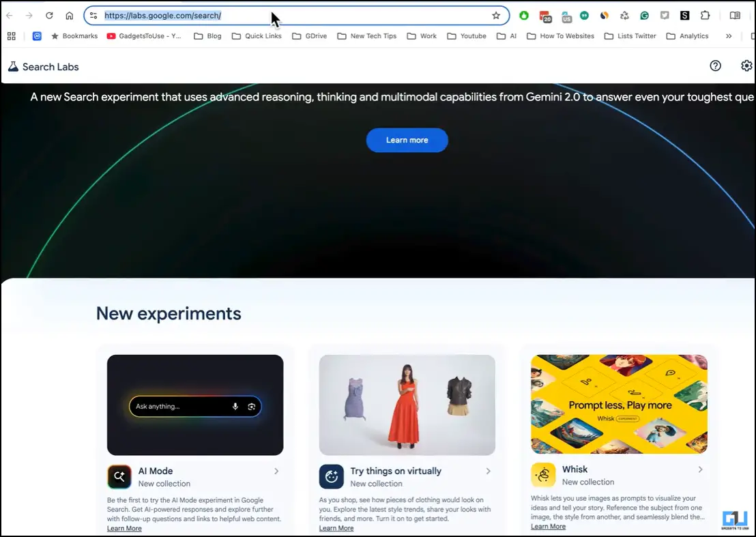The height and width of the screenshot is (537, 756).
Task: Open the How To Websites folder
Action: [560, 36]
